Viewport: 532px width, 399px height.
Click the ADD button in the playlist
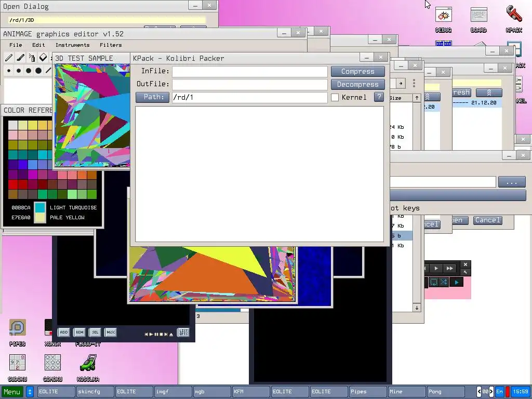coord(64,332)
